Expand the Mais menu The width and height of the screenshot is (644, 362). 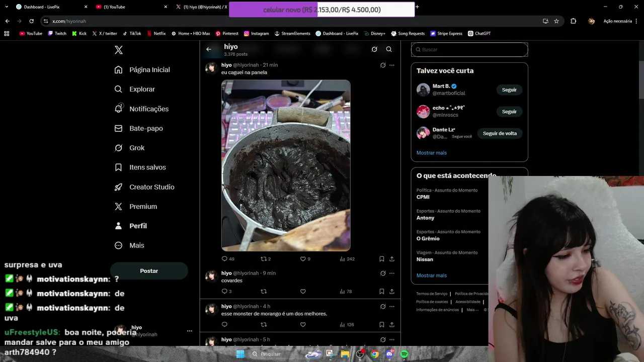[x=130, y=245]
